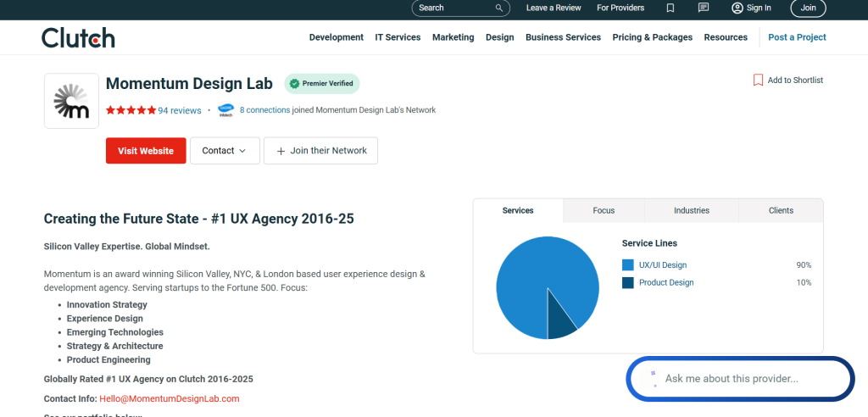Open the Development menu
This screenshot has width=868, height=417.
tap(336, 37)
